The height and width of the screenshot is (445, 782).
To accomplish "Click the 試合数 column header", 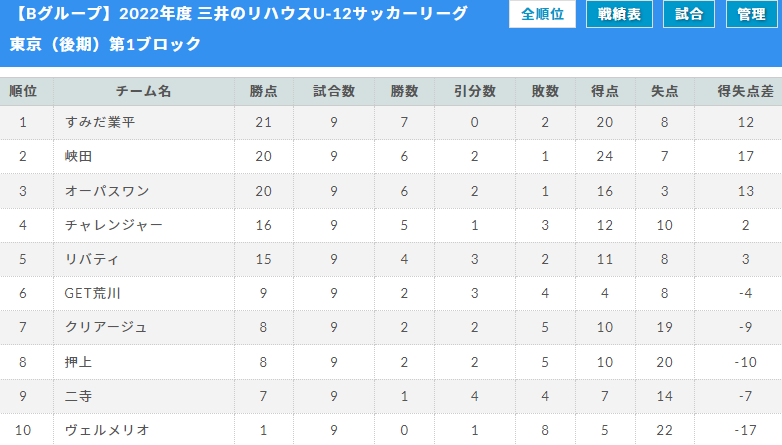I will [x=334, y=91].
